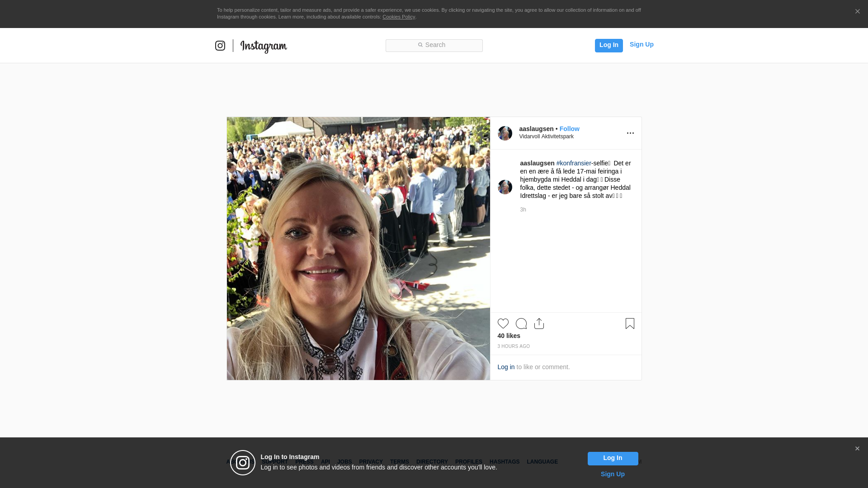Image resolution: width=868 pixels, height=488 pixels.
Task: Share the post with share icon
Action: click(x=539, y=324)
